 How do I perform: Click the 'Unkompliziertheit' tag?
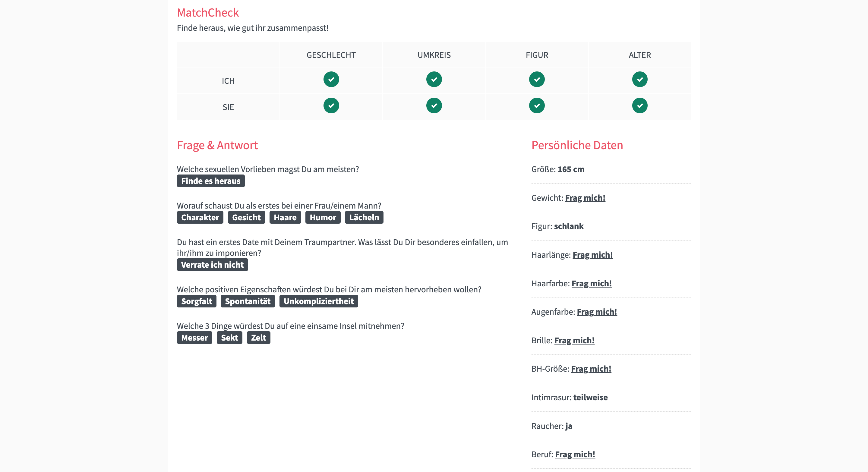tap(318, 301)
